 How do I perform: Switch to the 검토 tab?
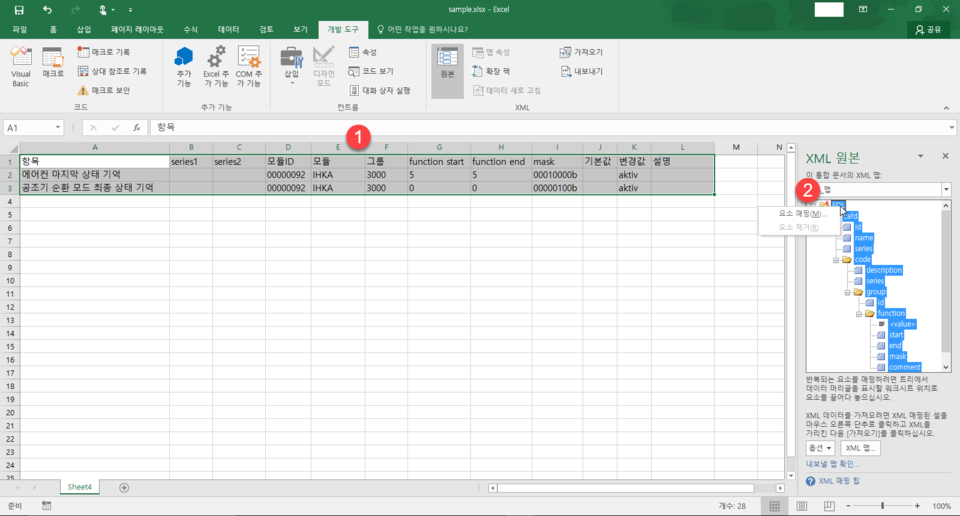pyautogui.click(x=266, y=29)
